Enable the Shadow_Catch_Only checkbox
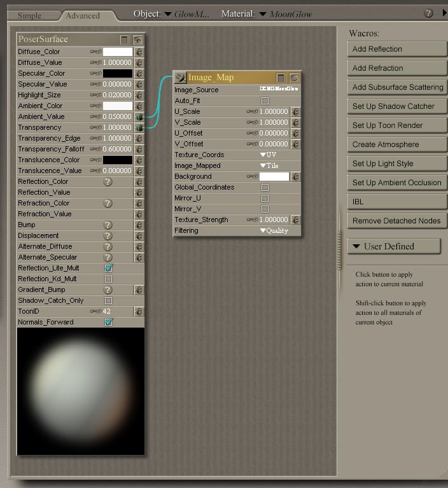Image resolution: width=448 pixels, height=488 pixels. coord(108,300)
